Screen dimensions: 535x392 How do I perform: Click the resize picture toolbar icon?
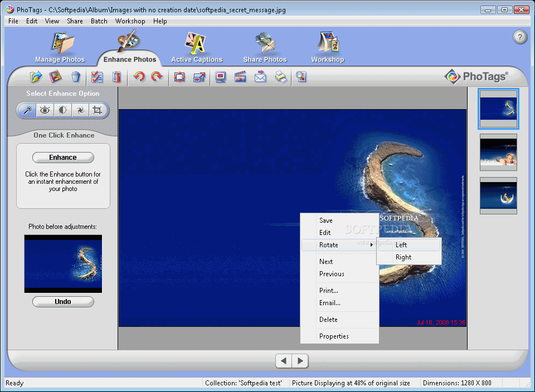pyautogui.click(x=200, y=77)
